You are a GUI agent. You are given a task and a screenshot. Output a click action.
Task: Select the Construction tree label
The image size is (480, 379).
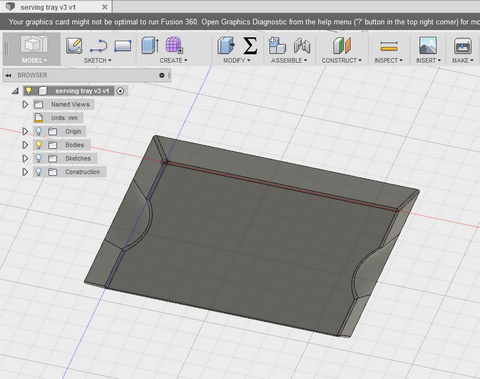(83, 172)
